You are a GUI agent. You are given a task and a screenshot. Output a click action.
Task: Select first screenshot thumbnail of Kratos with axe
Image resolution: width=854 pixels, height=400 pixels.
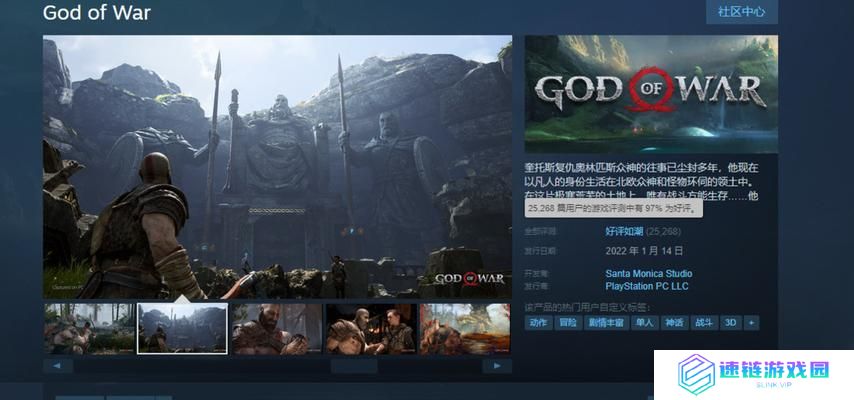click(88, 328)
